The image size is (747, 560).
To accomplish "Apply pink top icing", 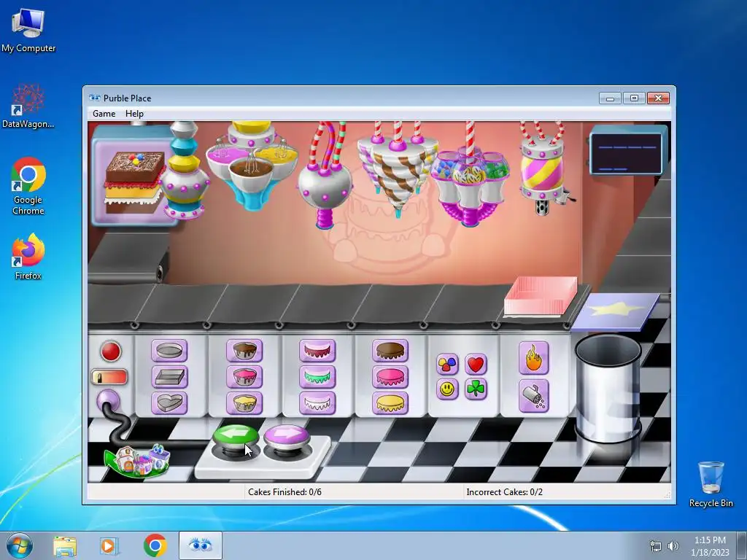I will (390, 377).
